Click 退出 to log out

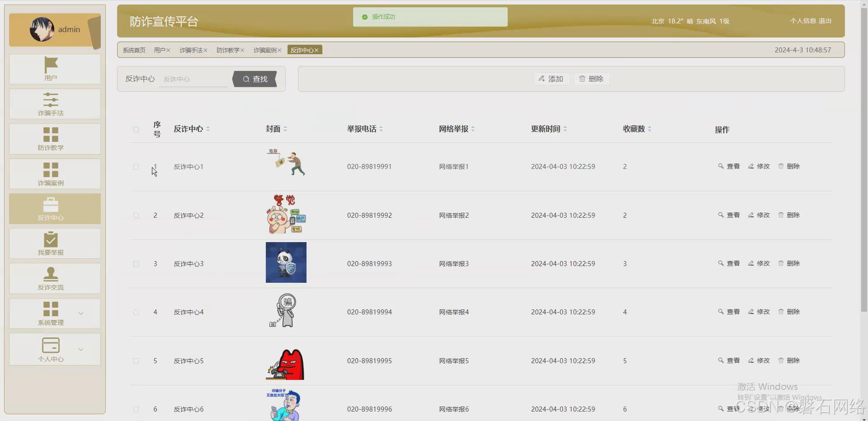(x=824, y=21)
